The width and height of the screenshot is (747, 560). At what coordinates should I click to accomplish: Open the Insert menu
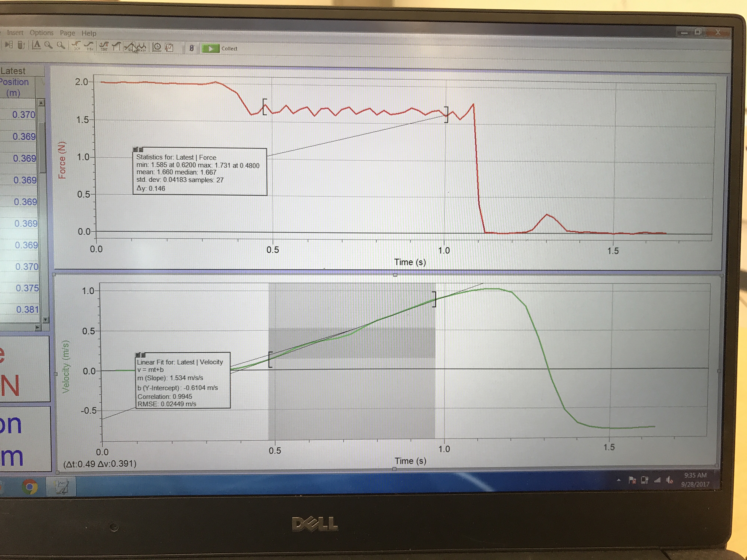(15, 33)
